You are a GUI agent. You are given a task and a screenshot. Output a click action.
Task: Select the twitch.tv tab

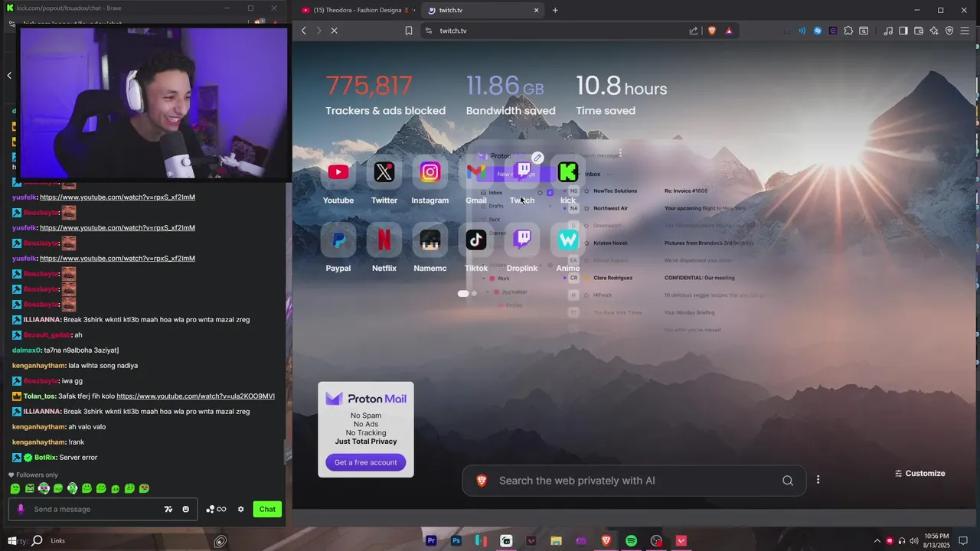(482, 10)
